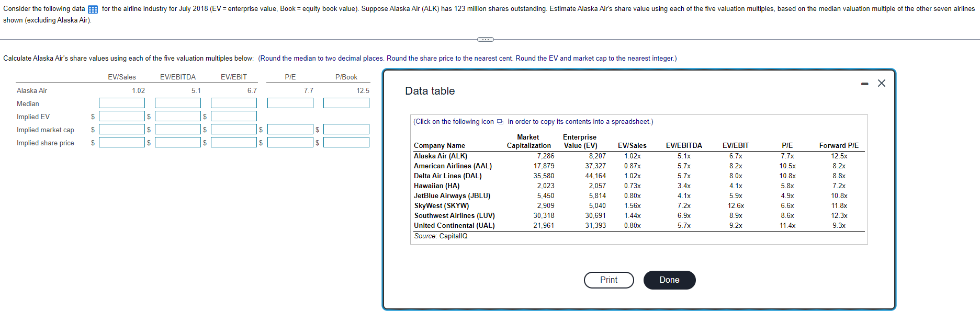Select Median field under P/E

click(x=290, y=103)
